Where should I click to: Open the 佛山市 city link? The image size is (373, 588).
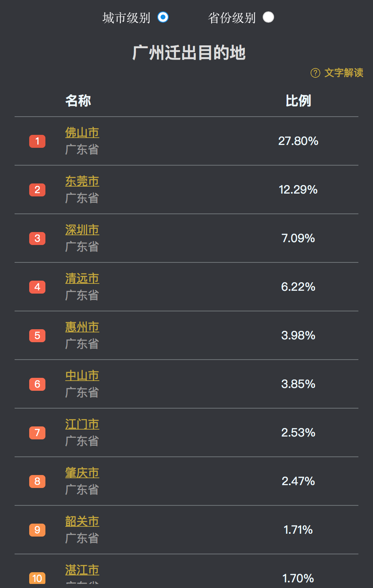coord(82,133)
